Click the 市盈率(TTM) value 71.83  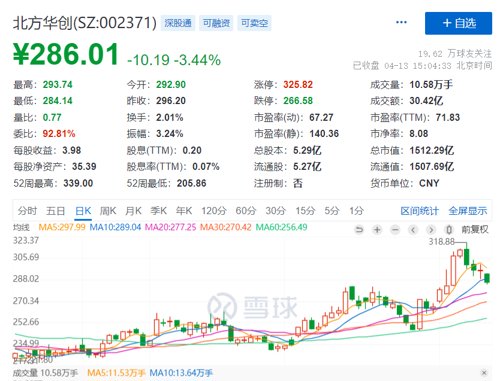448,117
